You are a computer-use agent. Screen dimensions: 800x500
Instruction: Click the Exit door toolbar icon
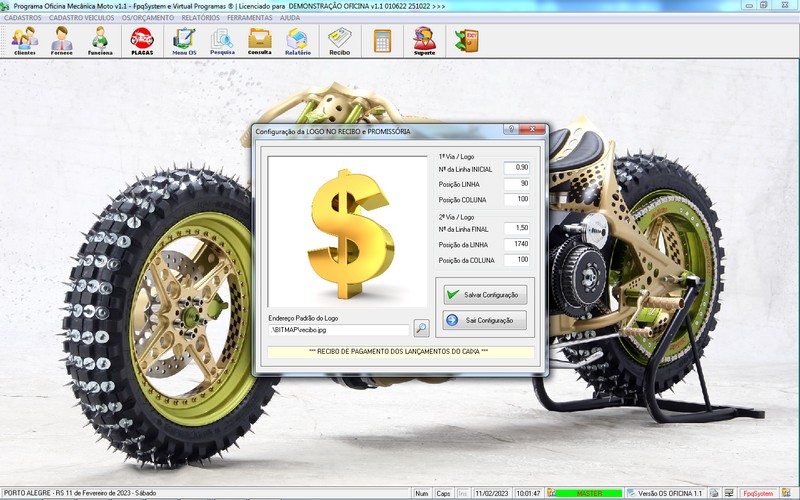tap(466, 41)
